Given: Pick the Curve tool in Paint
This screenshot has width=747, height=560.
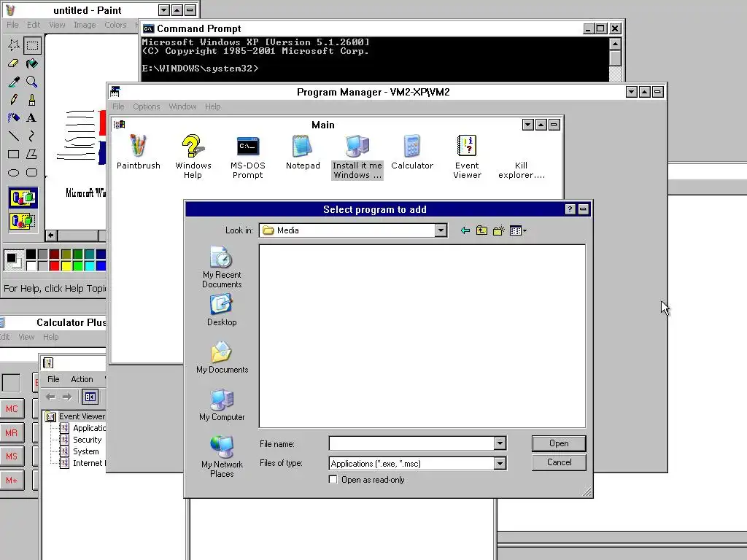Looking at the screenshot, I should 32,136.
